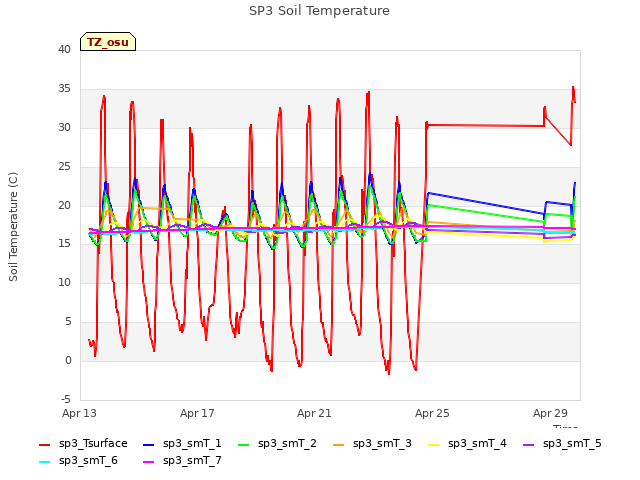
Task: Toggle the sp3_smT_2 legend entry
Action: [x=277, y=444]
